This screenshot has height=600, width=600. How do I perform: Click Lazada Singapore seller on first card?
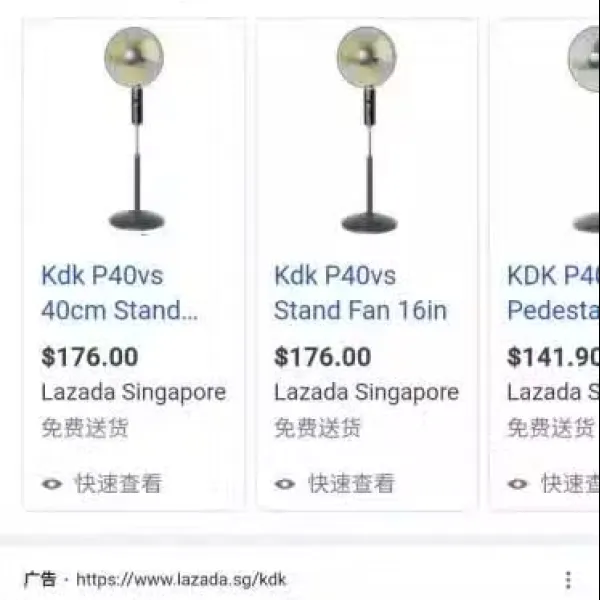point(134,393)
